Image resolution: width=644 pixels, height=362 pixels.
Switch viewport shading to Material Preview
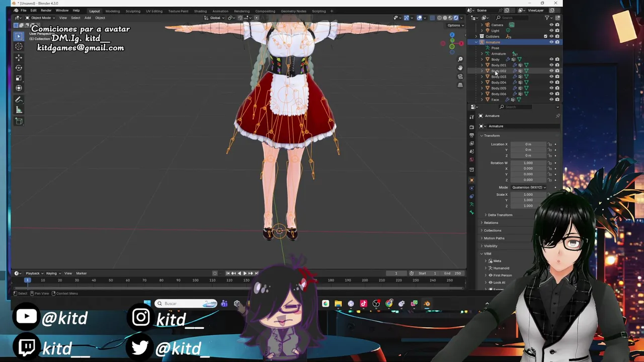point(450,18)
